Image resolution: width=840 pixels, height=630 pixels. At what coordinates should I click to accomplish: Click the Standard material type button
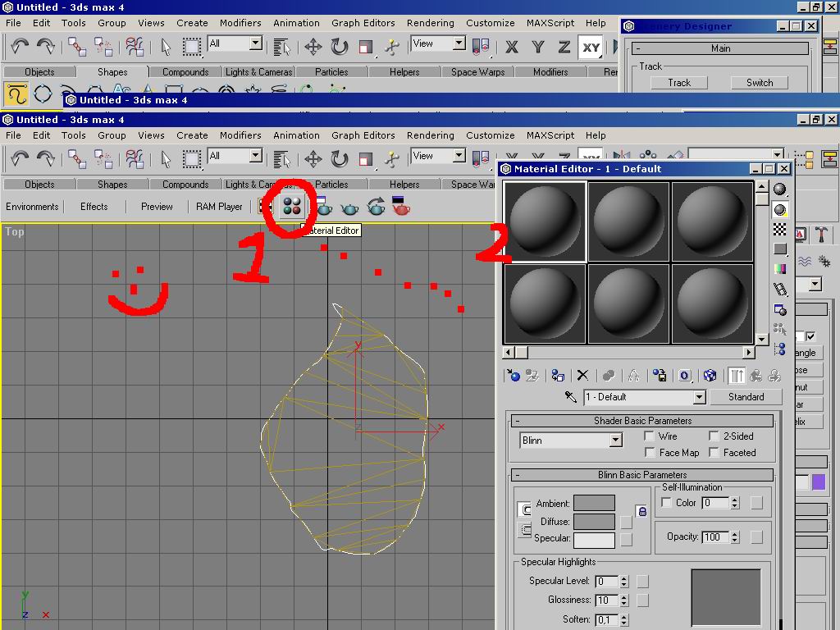coord(746,397)
